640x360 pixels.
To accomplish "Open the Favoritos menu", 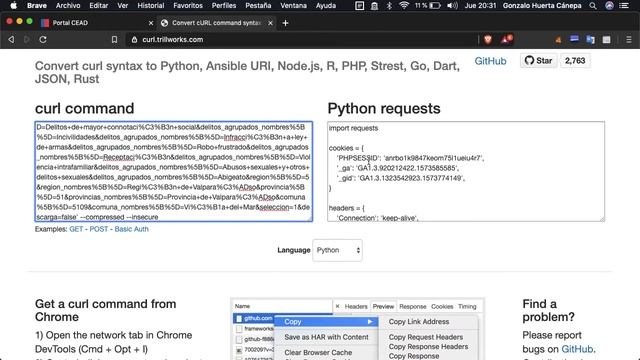I will pos(188,6).
